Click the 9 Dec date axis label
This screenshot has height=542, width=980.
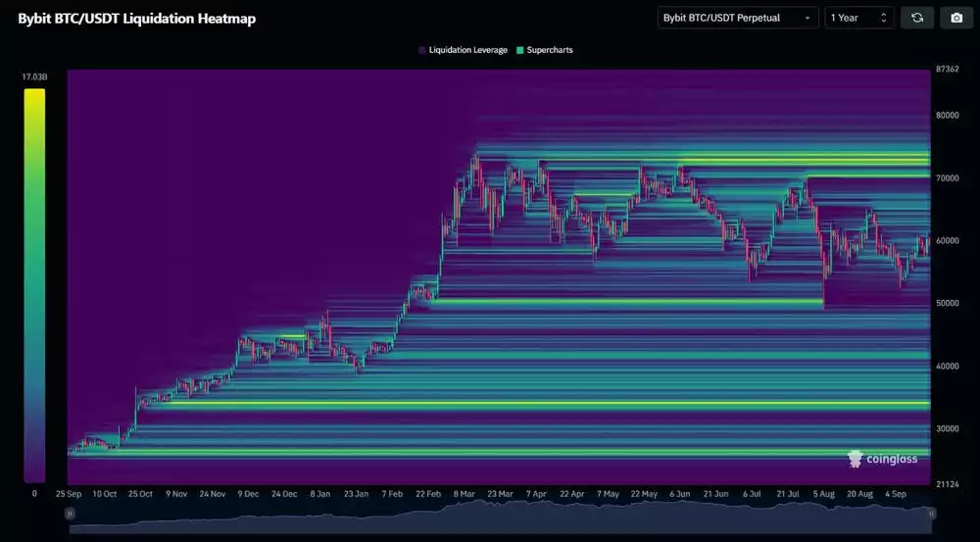click(x=248, y=494)
